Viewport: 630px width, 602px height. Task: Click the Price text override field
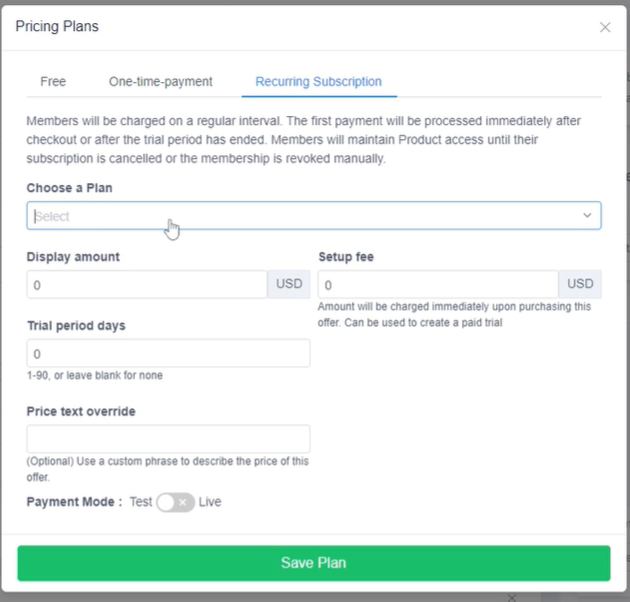168,439
